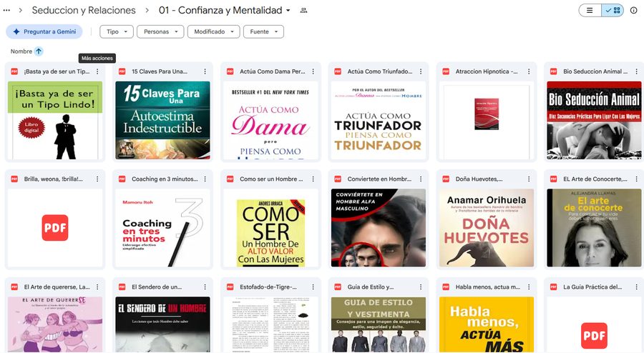This screenshot has height=353, width=644.
Task: Select the La Guía Práctica generic PDF thumbnail
Action: (x=595, y=324)
